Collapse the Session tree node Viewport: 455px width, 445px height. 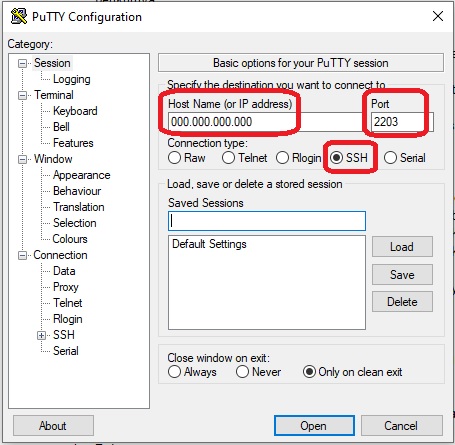(22, 63)
